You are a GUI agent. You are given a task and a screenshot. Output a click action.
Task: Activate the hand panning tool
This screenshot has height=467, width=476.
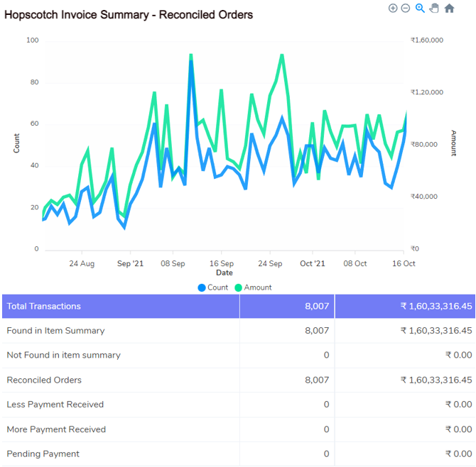click(434, 9)
